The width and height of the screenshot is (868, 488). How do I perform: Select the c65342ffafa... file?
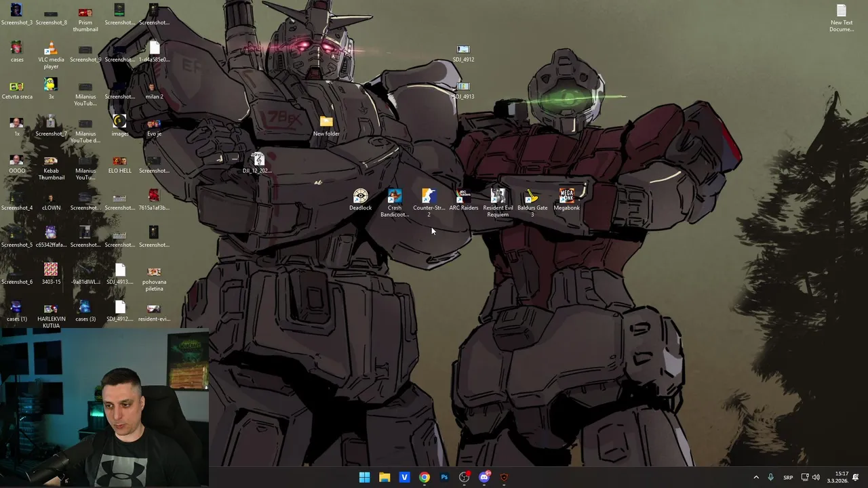click(x=51, y=237)
